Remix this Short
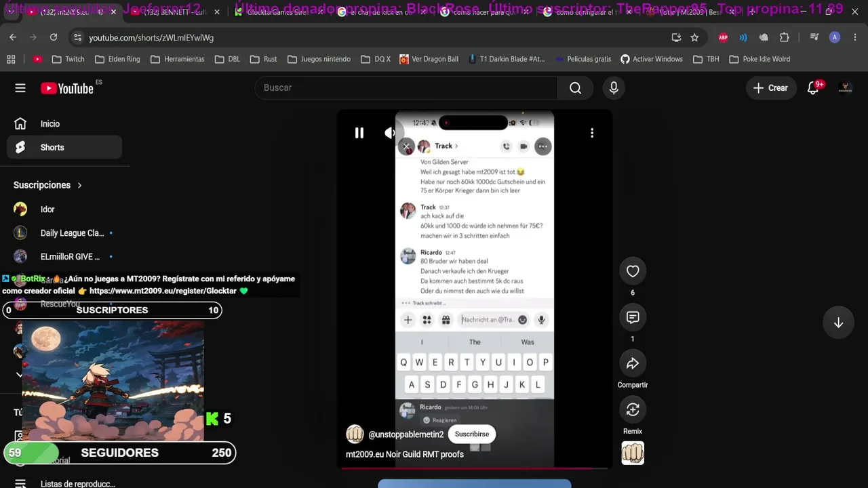 633,409
